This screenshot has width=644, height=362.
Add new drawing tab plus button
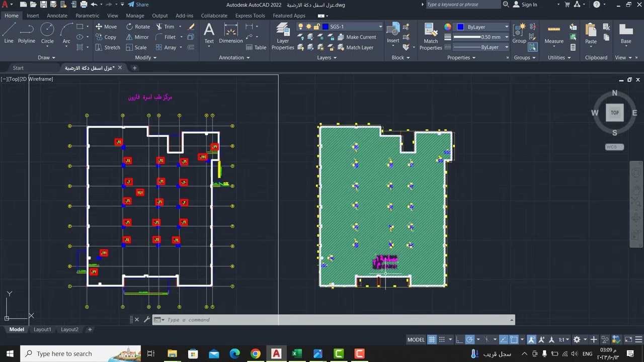coord(134,68)
